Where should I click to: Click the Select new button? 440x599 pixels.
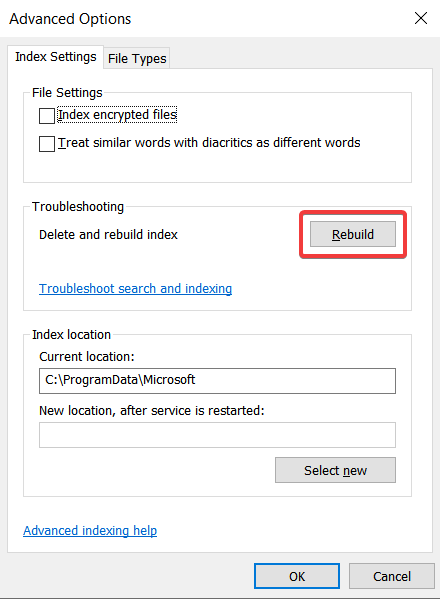pyautogui.click(x=335, y=470)
